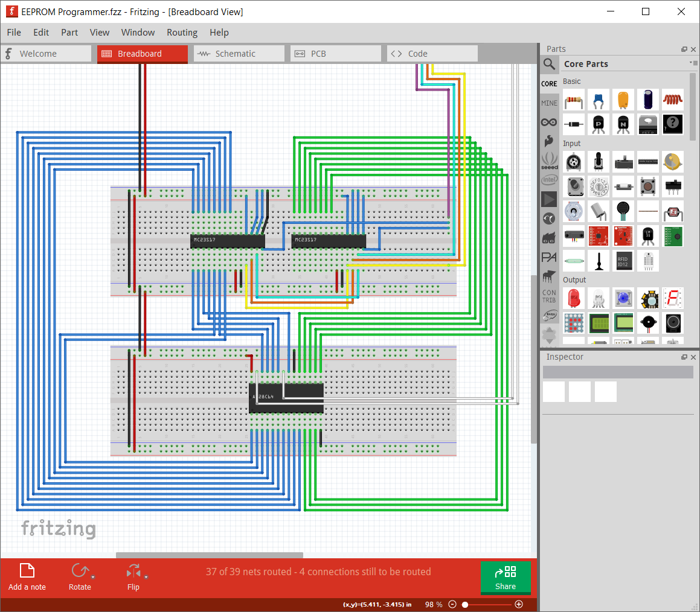Select the piezo buzzer part
This screenshot has width=700, height=612.
point(648,323)
